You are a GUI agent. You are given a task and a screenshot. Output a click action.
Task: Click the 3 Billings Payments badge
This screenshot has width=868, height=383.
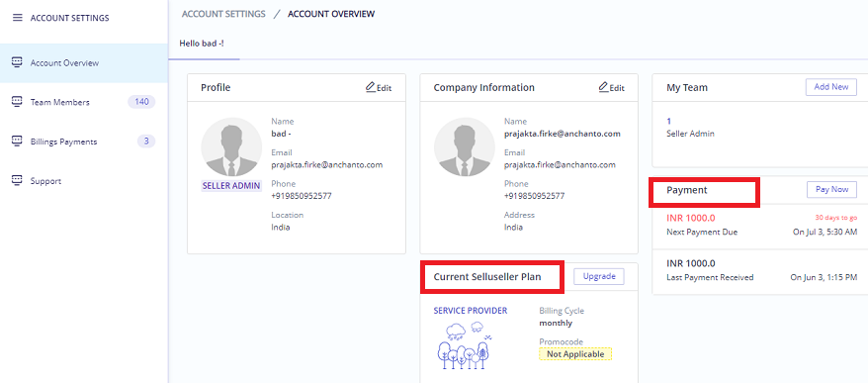point(146,142)
